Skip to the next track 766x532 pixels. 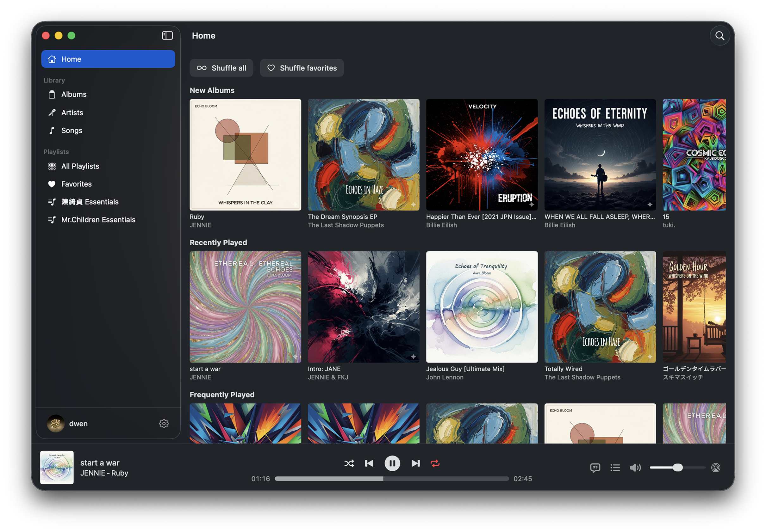tap(415, 463)
